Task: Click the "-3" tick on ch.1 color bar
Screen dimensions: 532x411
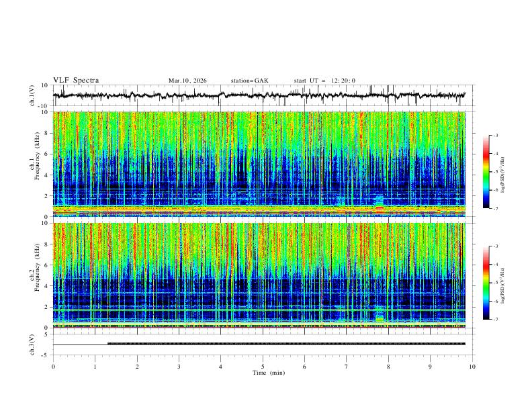Action: click(x=496, y=135)
